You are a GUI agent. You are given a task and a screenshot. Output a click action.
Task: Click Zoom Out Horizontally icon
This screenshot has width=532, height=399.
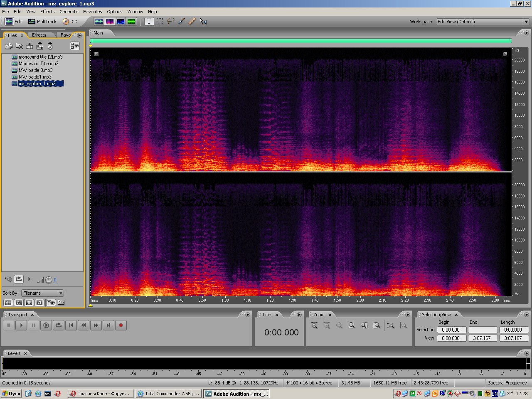tap(327, 325)
